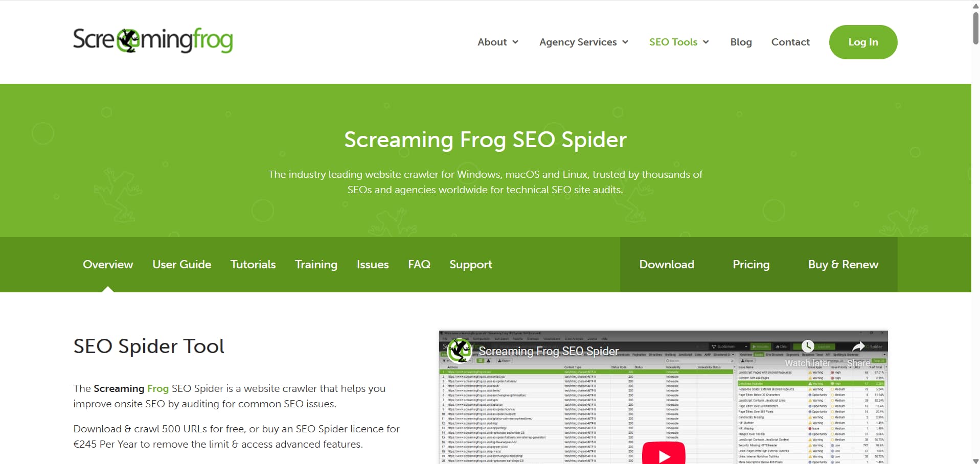Click the Log In button

click(x=863, y=42)
